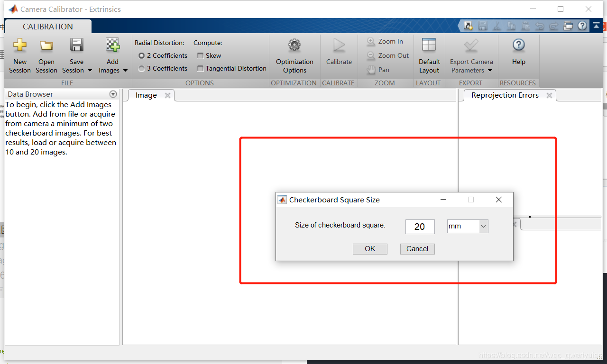Click the Data Browser panel title
This screenshot has width=607, height=364.
coord(30,94)
